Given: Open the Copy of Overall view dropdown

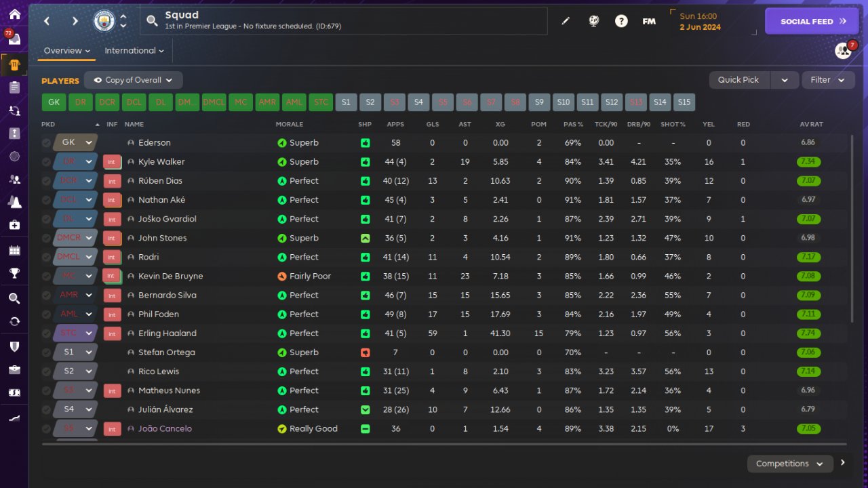Looking at the screenshot, I should [134, 80].
